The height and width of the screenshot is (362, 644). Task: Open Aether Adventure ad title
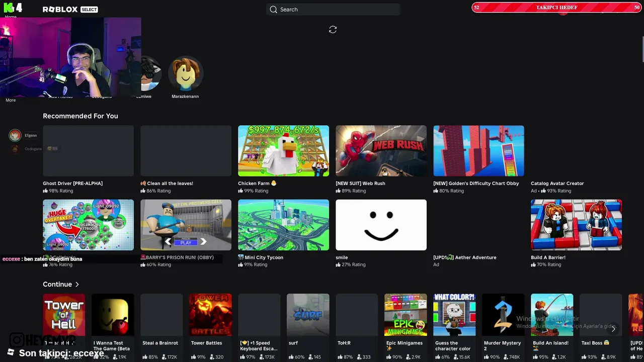pyautogui.click(x=465, y=257)
